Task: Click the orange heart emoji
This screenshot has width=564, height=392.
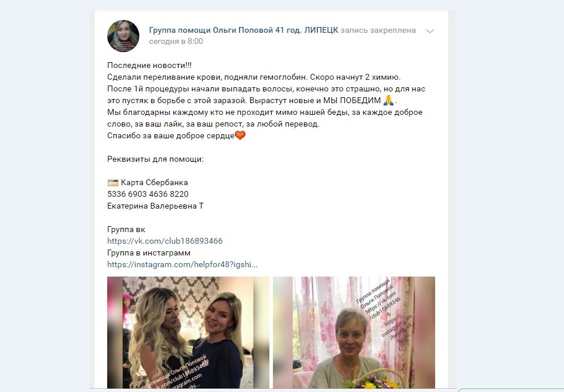Action: 240,135
